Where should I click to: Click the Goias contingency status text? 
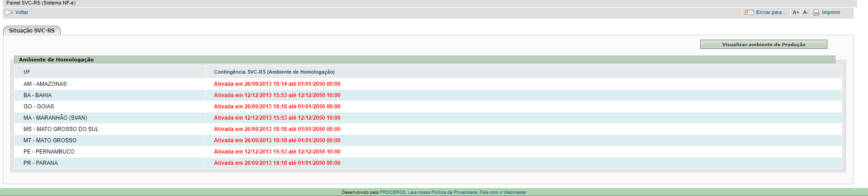[277, 107]
